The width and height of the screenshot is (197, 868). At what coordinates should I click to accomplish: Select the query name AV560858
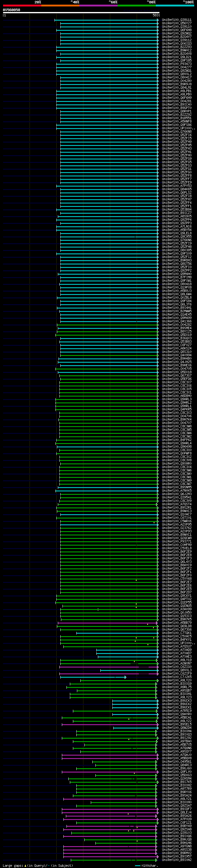11,10
